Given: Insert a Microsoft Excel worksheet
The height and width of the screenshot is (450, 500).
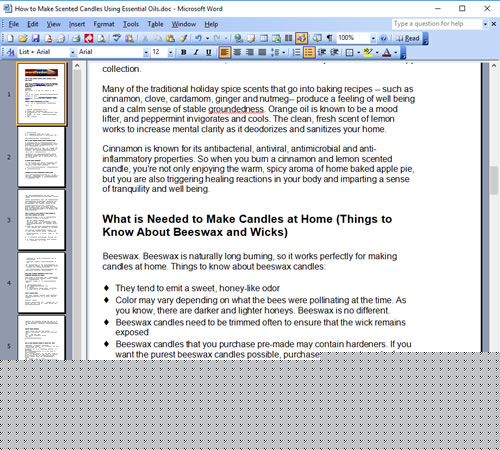Looking at the screenshot, I should point(276,38).
